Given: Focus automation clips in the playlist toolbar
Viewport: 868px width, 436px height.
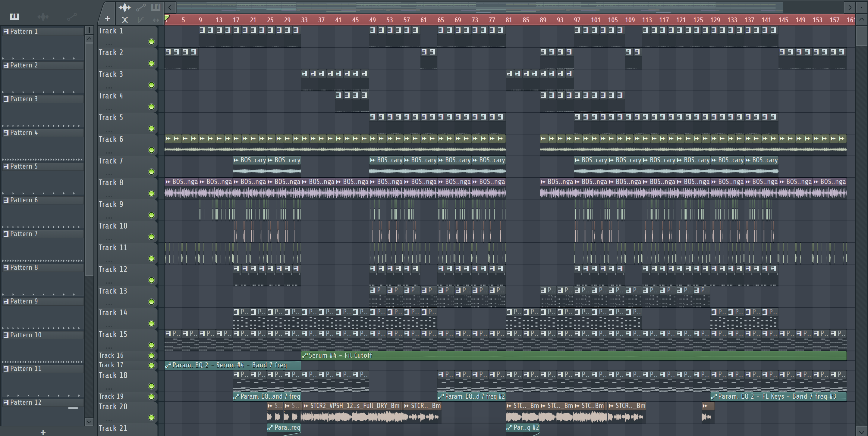Looking at the screenshot, I should click(141, 7).
